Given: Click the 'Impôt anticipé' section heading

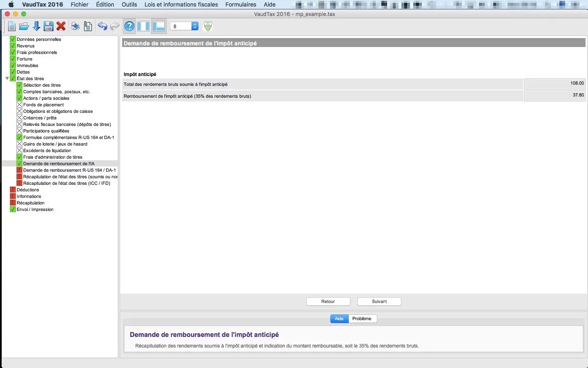Looking at the screenshot, I should (140, 74).
